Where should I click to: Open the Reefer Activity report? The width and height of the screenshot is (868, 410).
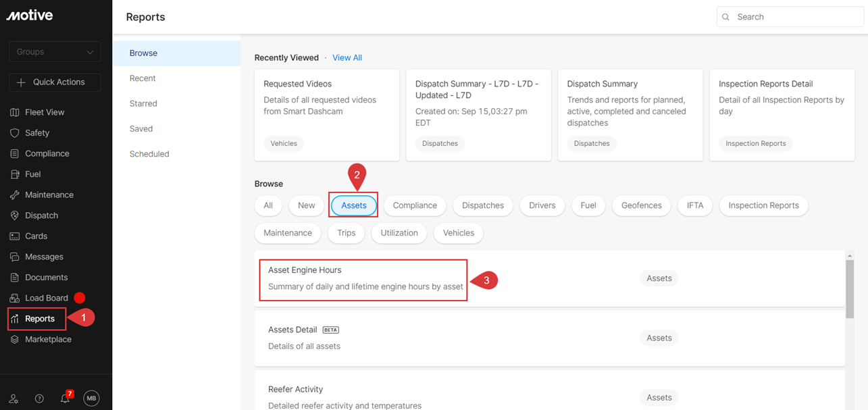pyautogui.click(x=550, y=390)
